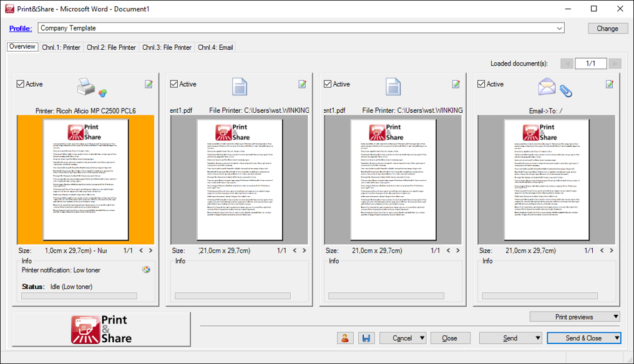
Task: Switch to the Chnl.4: Email tab
Action: tap(215, 47)
